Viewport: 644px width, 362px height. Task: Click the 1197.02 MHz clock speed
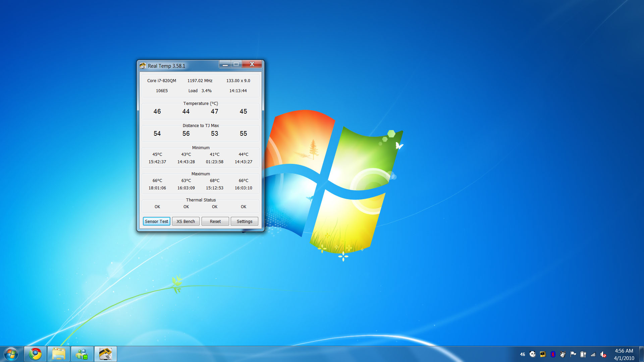200,81
